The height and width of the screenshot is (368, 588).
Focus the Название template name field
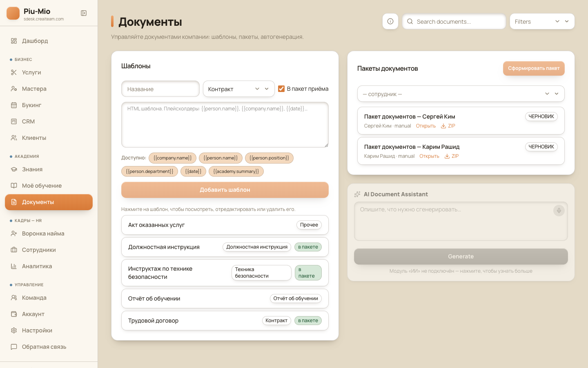(x=160, y=89)
